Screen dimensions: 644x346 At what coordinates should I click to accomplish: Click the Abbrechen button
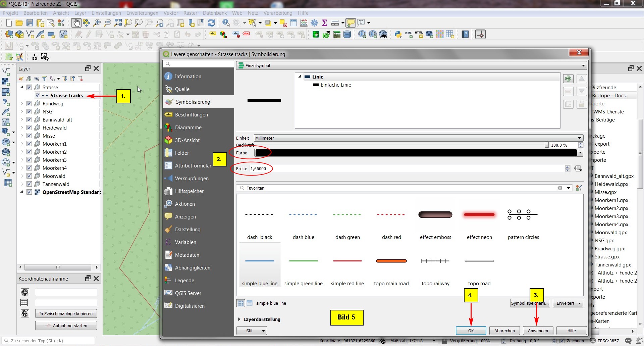(504, 331)
